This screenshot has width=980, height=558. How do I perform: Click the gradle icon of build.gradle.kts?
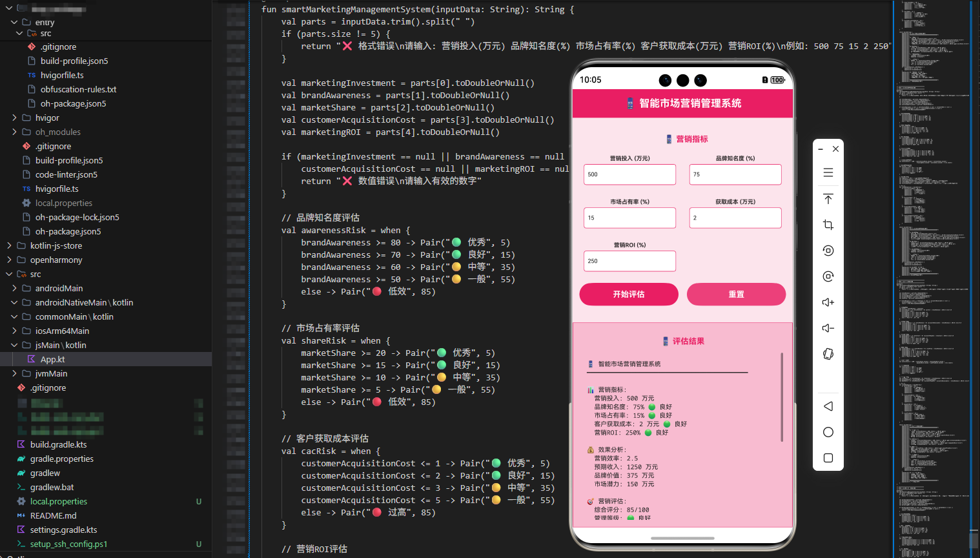pos(21,444)
